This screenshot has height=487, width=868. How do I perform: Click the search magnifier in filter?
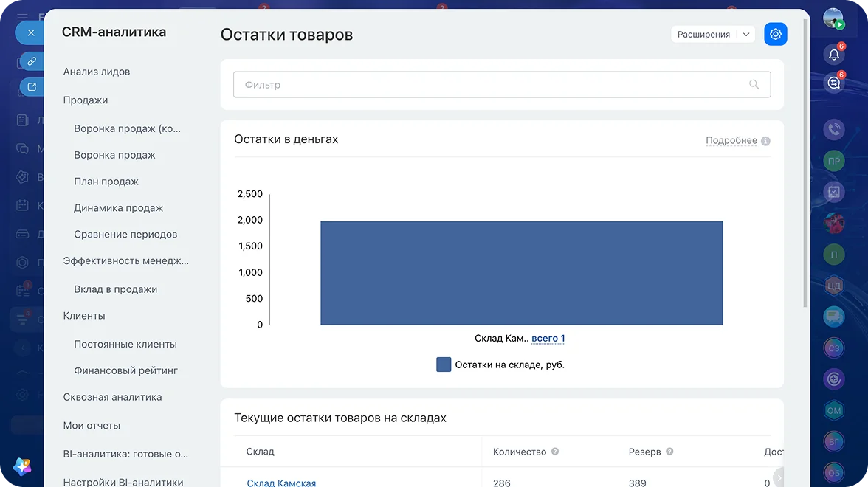tap(754, 84)
